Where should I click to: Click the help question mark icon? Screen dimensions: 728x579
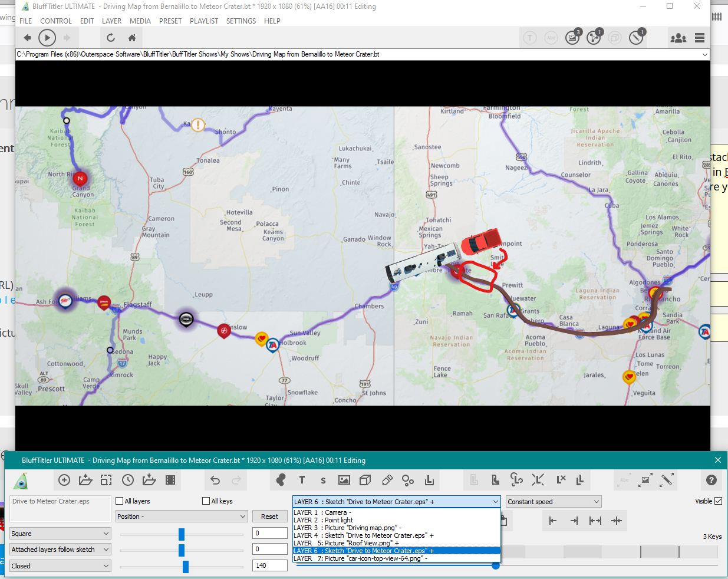(711, 480)
